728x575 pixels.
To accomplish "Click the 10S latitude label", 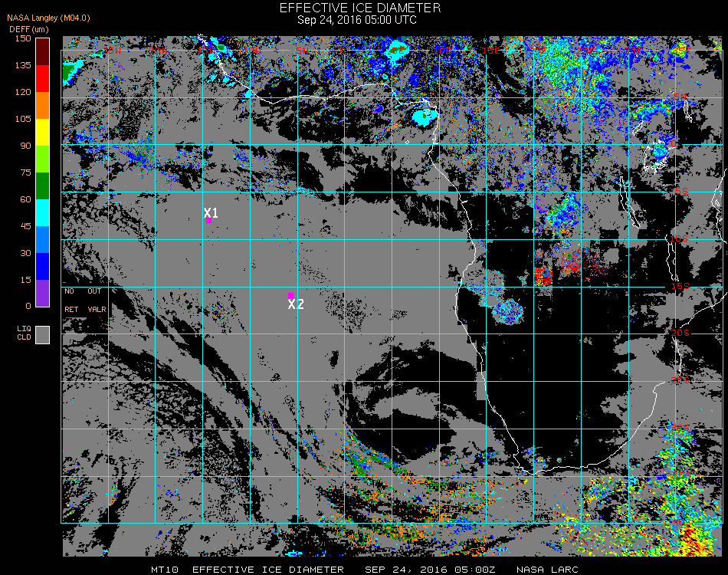I will [679, 238].
